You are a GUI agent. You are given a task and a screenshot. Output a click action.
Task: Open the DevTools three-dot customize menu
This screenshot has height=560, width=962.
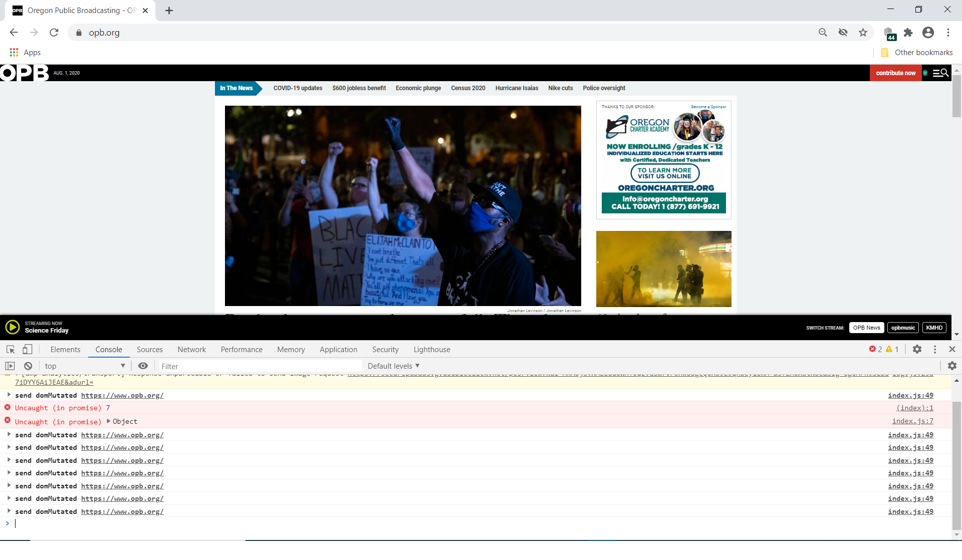click(x=934, y=349)
